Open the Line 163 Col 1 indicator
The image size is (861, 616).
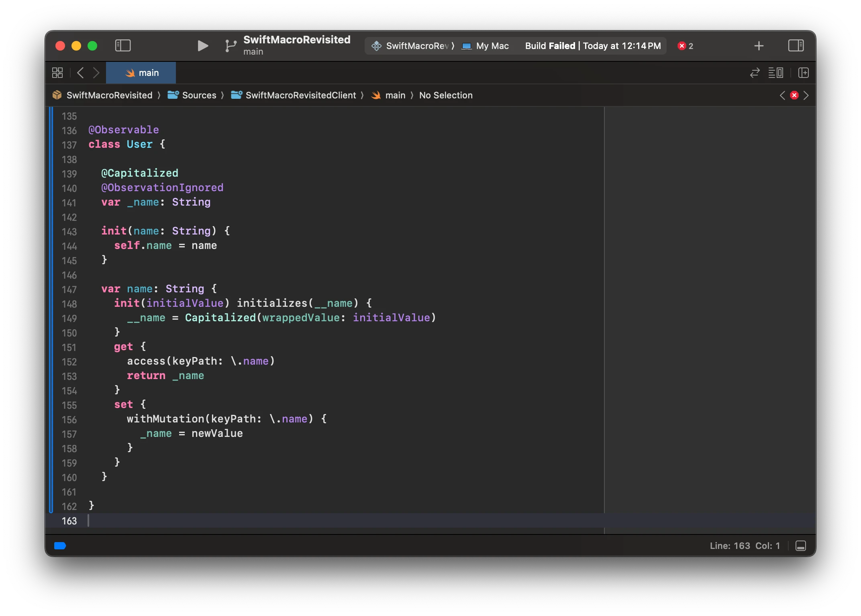click(745, 546)
